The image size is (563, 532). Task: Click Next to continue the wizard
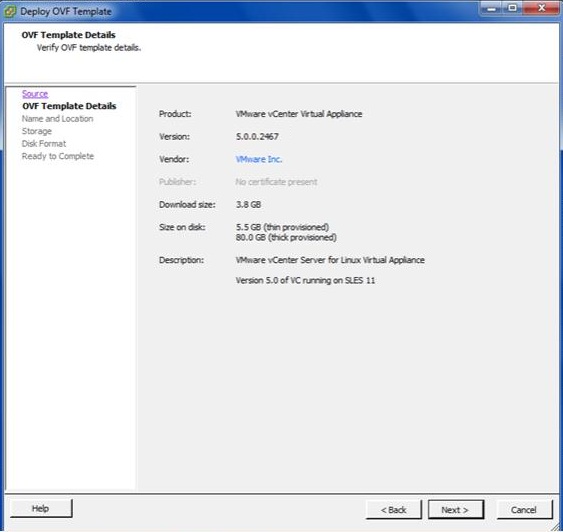[455, 510]
